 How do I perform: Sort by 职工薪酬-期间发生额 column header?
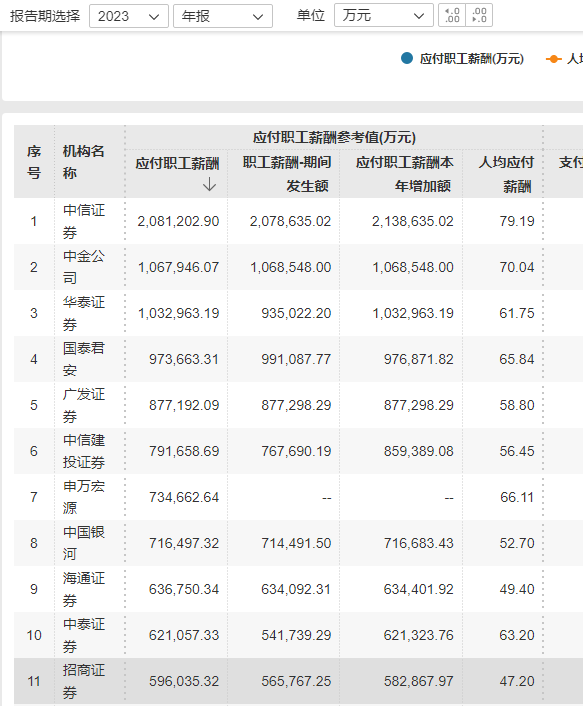tap(287, 174)
